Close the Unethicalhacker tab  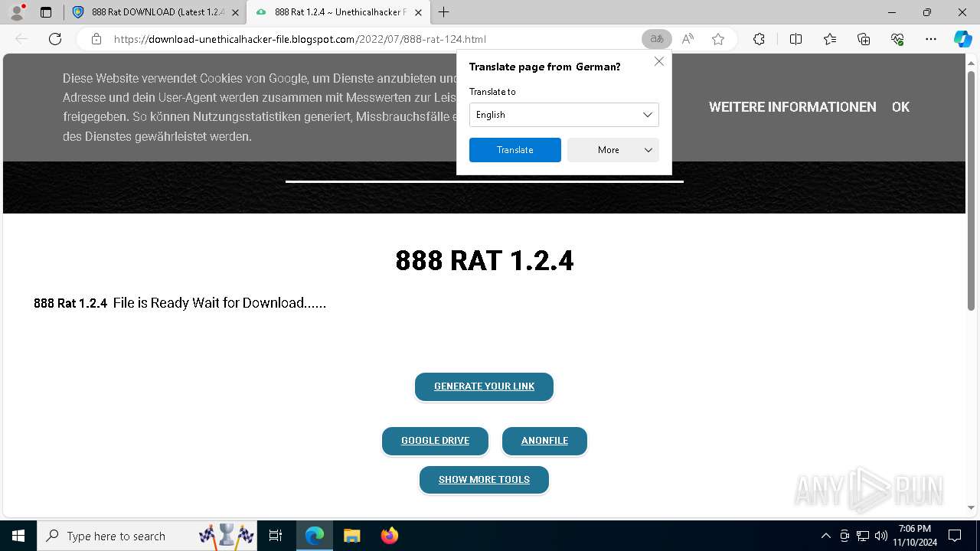[418, 12]
